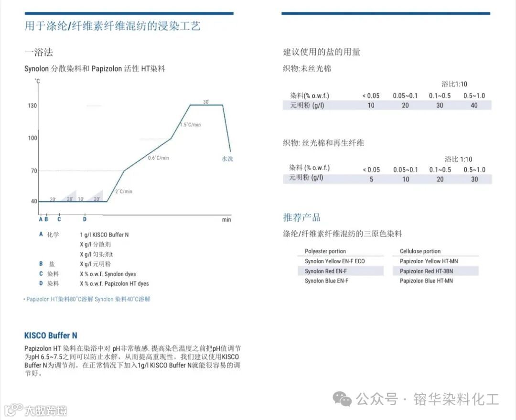The width and height of the screenshot is (516, 420).
Task: Click the Papizolon HT 80°C dissolving footnote
Action: pos(87,299)
